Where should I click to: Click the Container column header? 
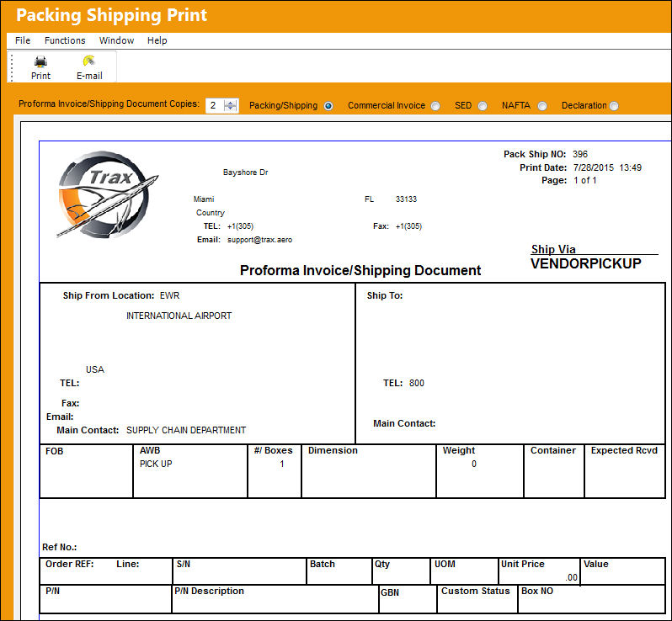553,450
